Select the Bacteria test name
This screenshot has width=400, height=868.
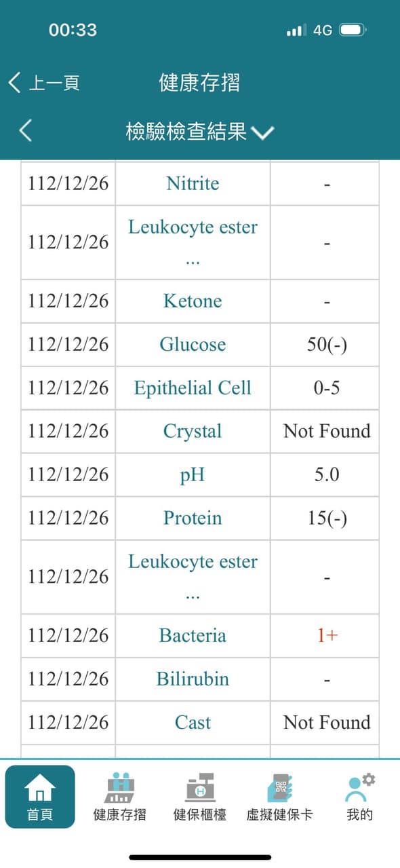pyautogui.click(x=193, y=635)
